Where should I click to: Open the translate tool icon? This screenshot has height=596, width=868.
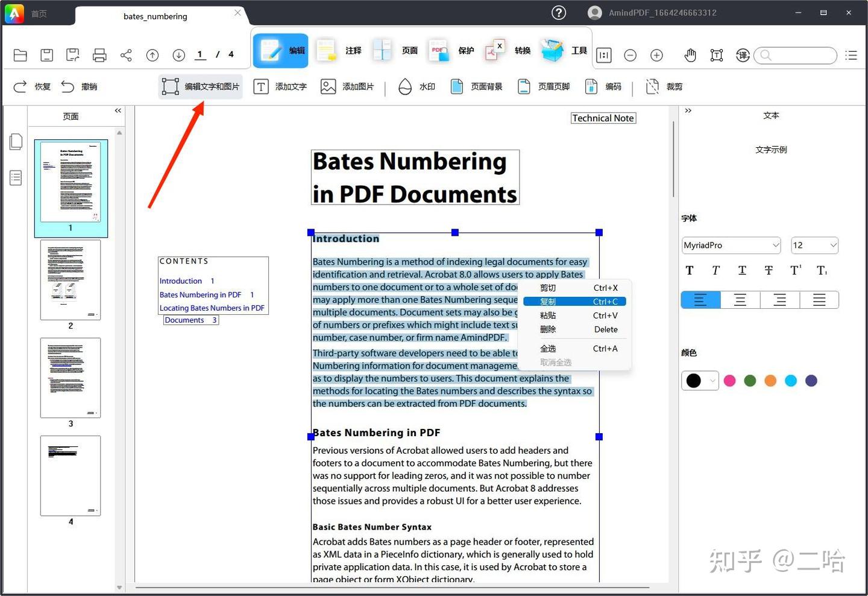click(x=743, y=55)
